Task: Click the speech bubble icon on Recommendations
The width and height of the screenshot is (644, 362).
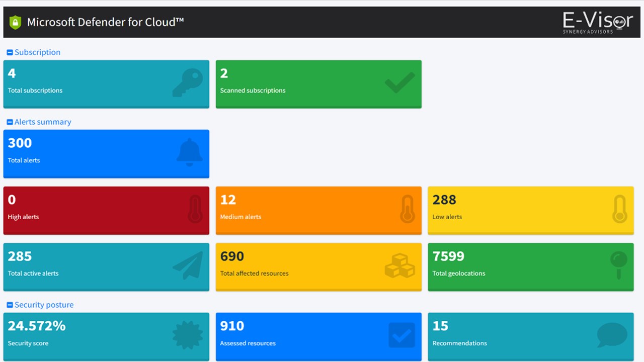Action: point(612,335)
